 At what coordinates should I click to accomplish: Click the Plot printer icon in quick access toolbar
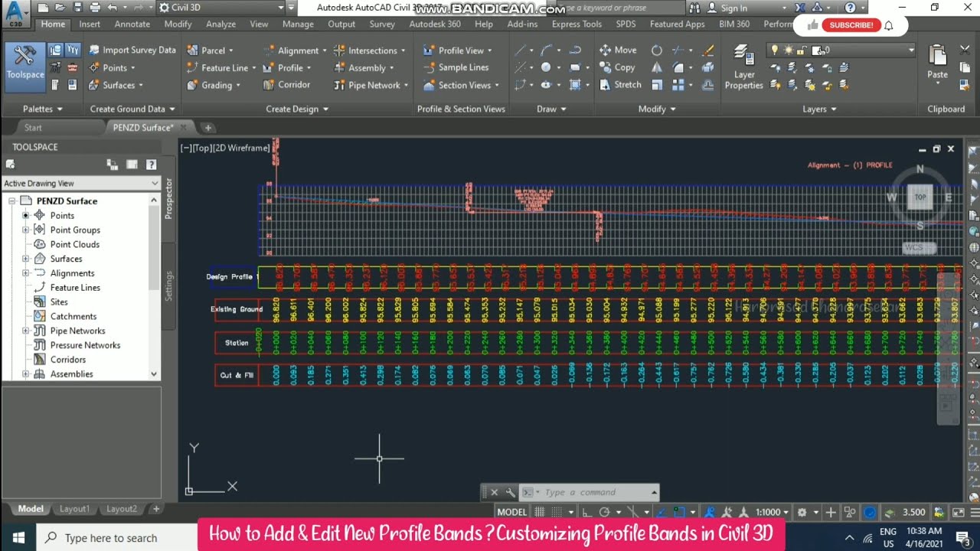(95, 8)
